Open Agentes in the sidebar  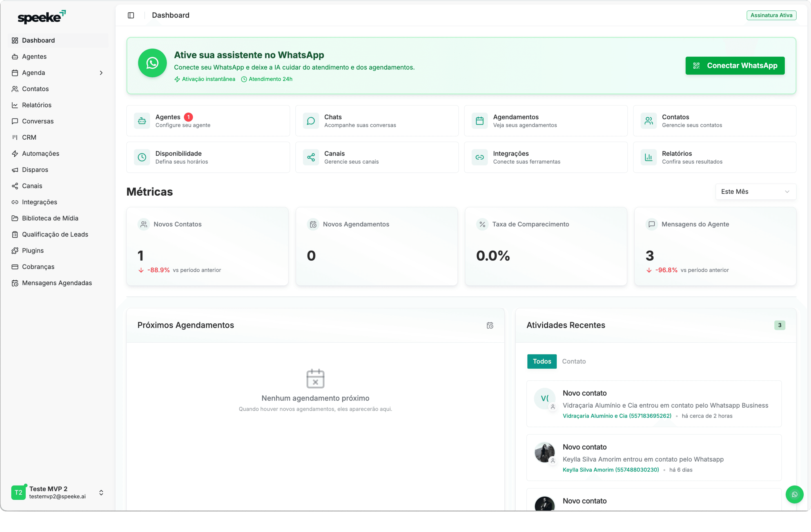58,57
